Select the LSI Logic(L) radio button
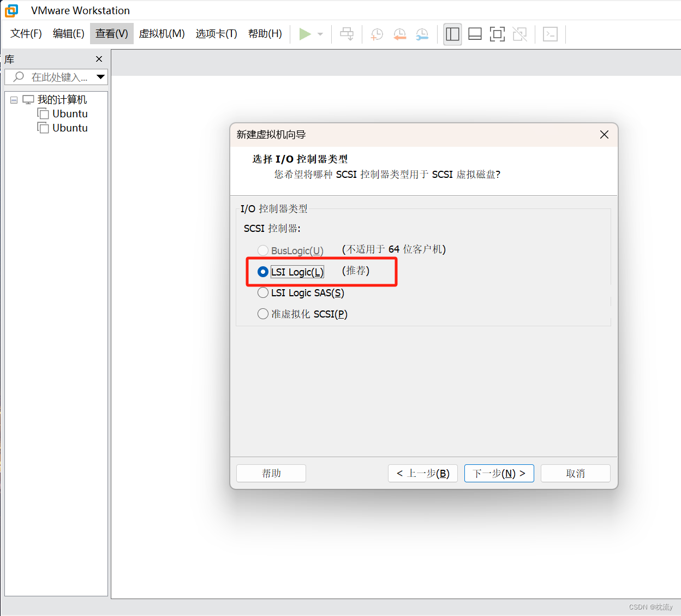681x616 pixels. tap(263, 272)
